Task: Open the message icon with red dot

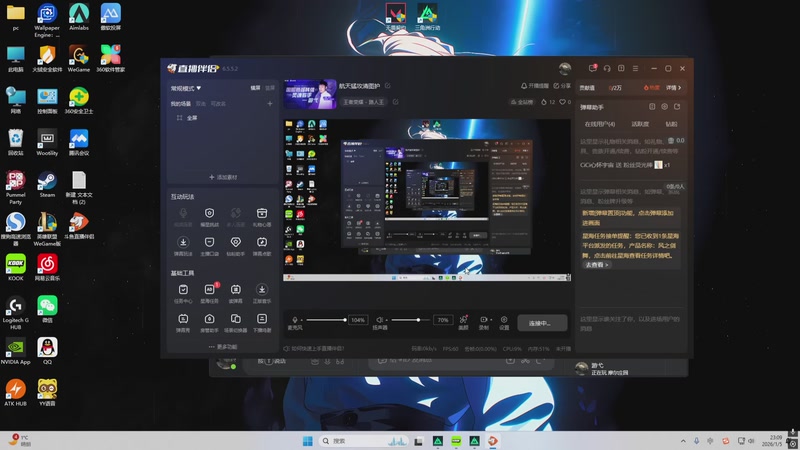Action: click(x=593, y=68)
